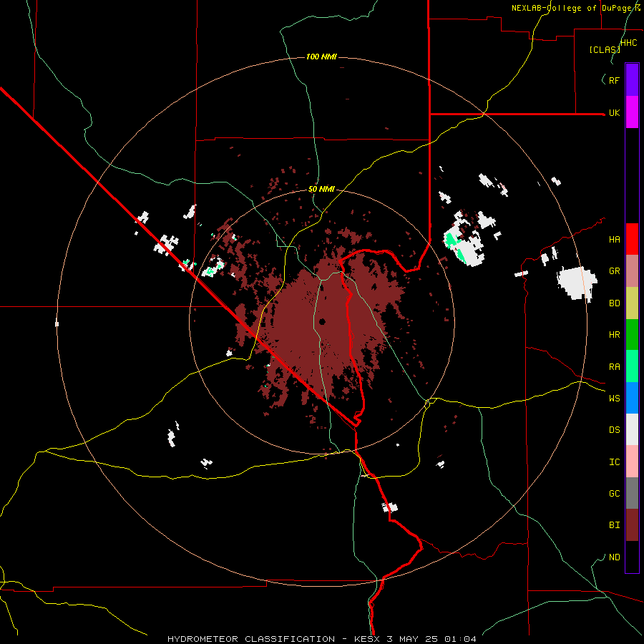Viewport: 644px width, 644px height.
Task: Click the IC legend label
Action: tap(614, 462)
